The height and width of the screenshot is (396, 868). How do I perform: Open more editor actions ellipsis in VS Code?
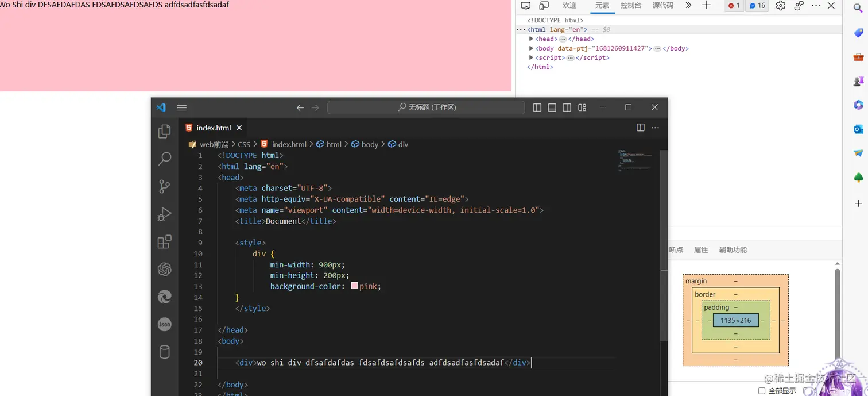pyautogui.click(x=656, y=128)
